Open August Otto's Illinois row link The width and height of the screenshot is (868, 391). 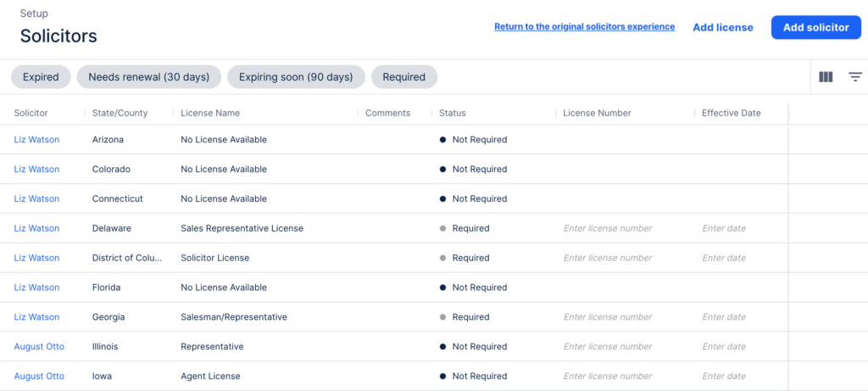pos(39,347)
